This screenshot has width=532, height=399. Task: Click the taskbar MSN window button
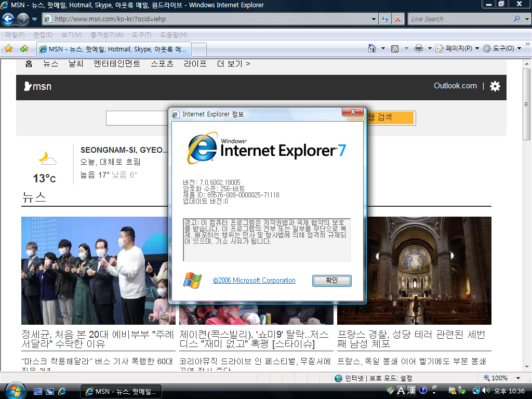(121, 392)
